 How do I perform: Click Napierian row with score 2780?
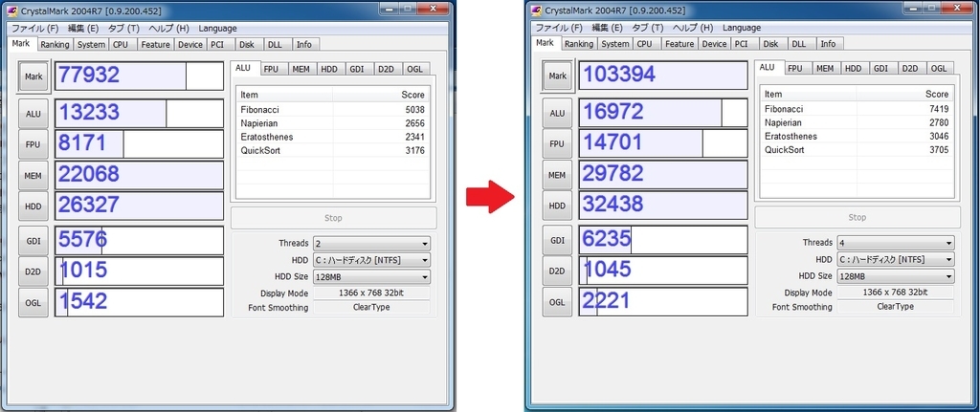pyautogui.click(x=857, y=122)
